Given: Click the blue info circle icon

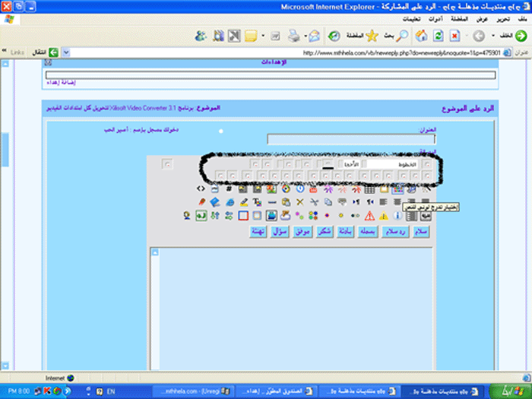Looking at the screenshot, I should pyautogui.click(x=397, y=217).
